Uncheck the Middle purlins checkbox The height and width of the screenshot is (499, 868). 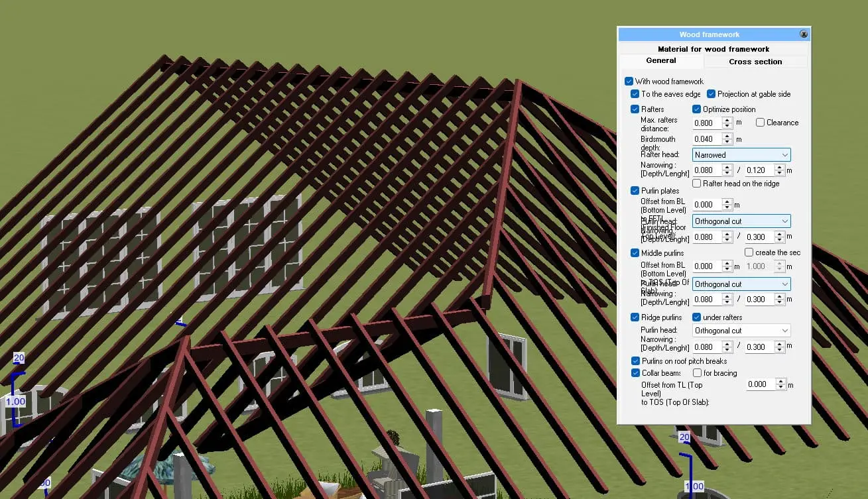pyautogui.click(x=635, y=253)
